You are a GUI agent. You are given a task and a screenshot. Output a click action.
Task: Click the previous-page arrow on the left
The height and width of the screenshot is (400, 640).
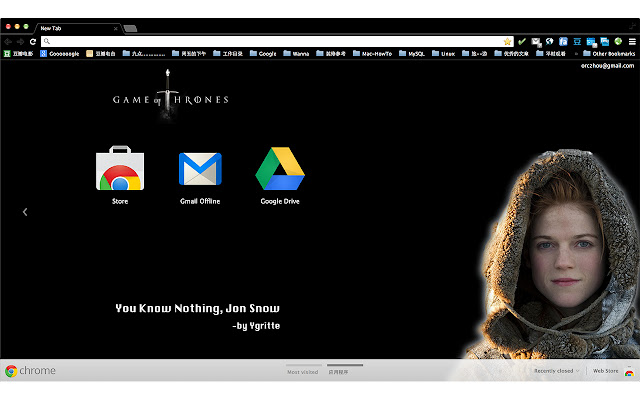coord(25,212)
